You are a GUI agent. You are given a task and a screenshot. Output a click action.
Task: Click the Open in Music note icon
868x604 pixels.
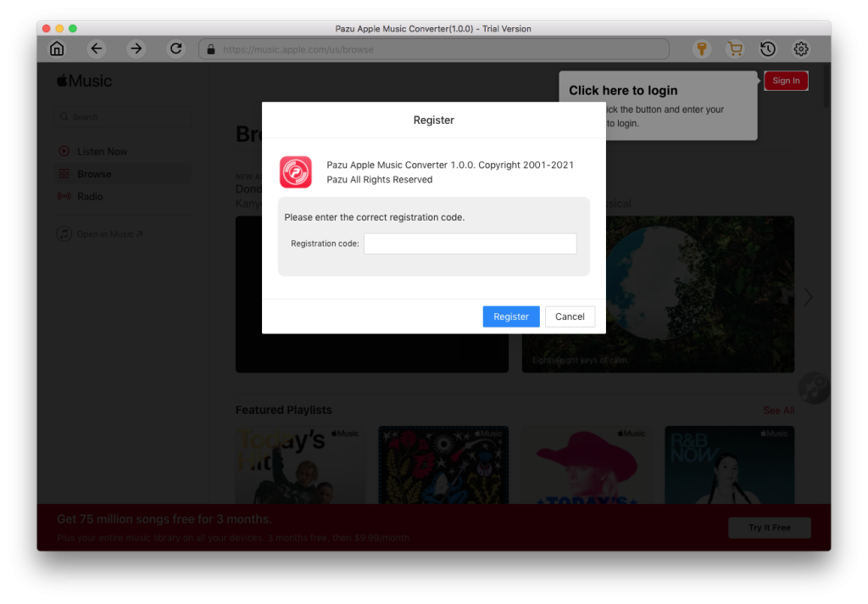click(64, 234)
